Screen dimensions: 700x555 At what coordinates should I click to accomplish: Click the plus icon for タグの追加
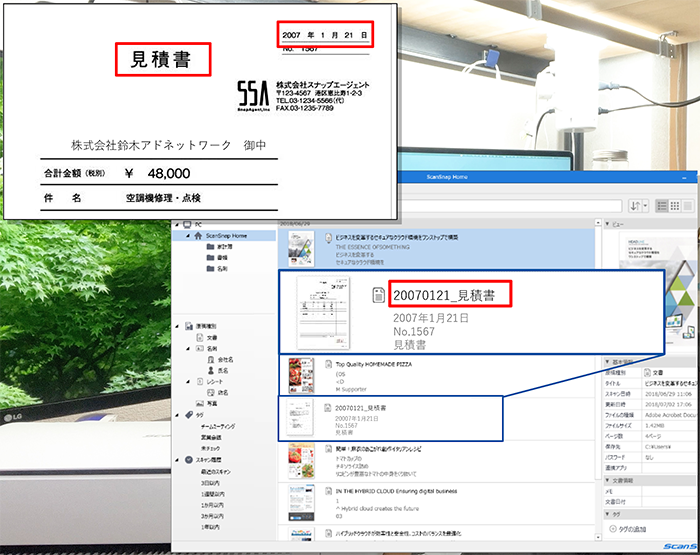612,529
